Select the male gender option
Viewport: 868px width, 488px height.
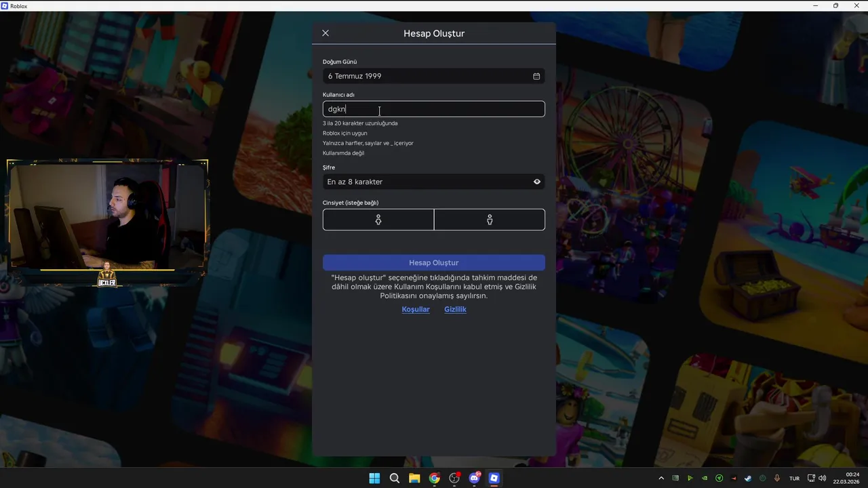pyautogui.click(x=490, y=220)
